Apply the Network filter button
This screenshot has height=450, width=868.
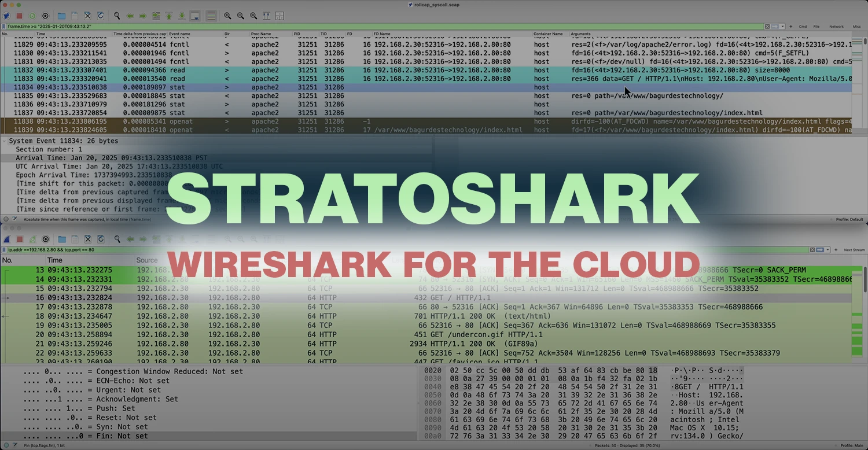coord(836,27)
